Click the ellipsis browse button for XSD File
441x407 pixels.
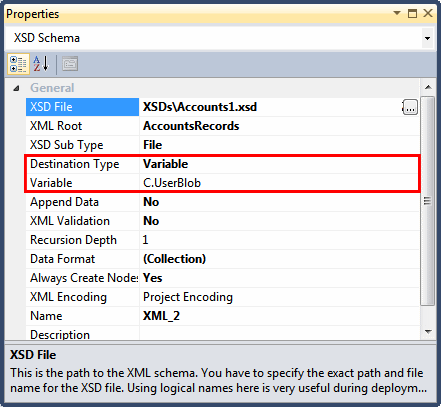point(410,107)
